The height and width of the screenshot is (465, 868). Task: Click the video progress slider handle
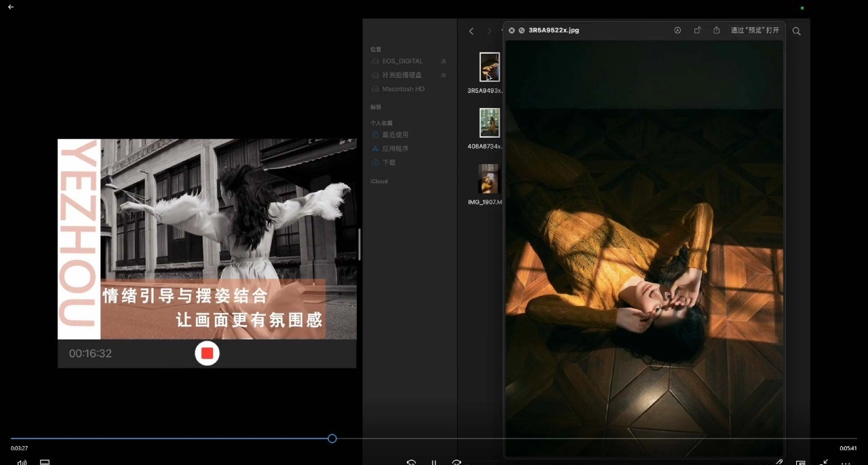[332, 439]
